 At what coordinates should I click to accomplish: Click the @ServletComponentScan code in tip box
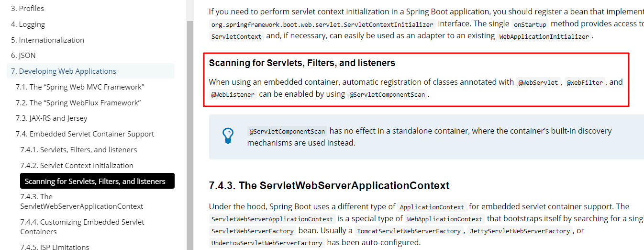click(x=287, y=131)
